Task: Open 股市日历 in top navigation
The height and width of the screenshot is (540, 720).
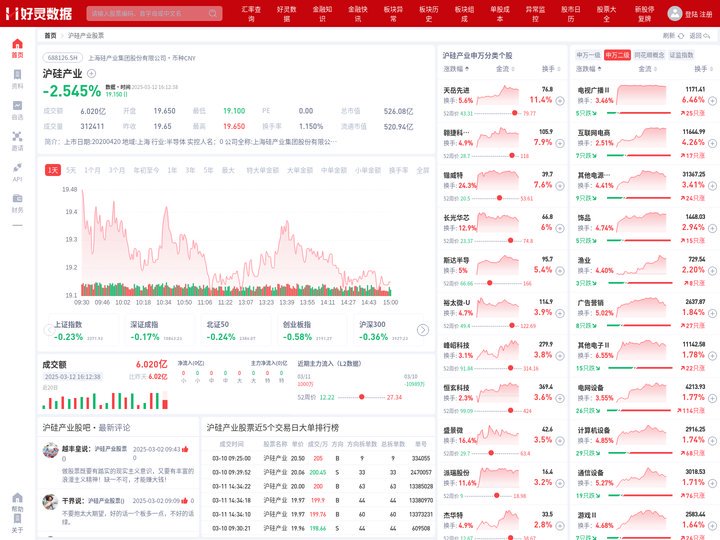Action: [571, 13]
